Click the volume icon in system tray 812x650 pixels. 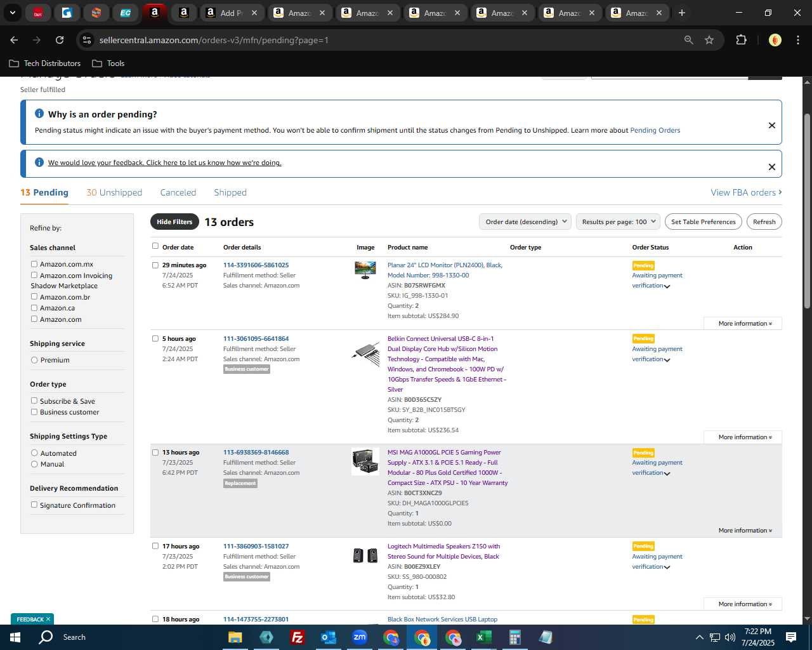730,637
